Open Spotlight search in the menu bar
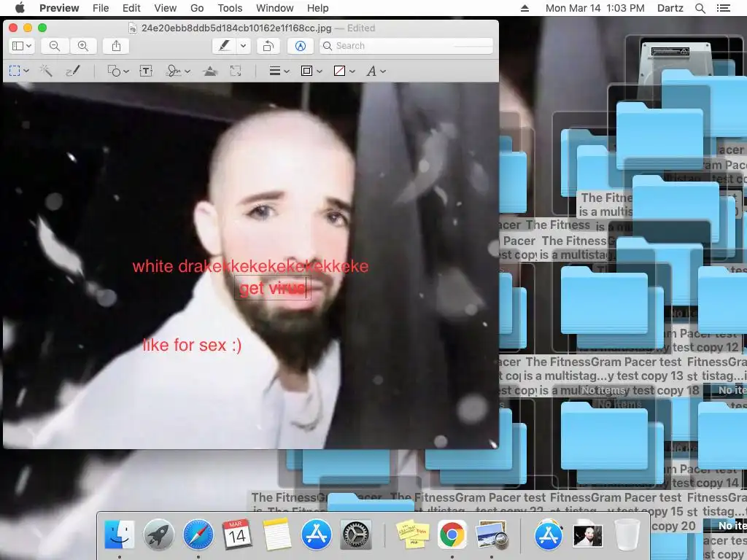Image resolution: width=747 pixels, height=560 pixels. [700, 8]
